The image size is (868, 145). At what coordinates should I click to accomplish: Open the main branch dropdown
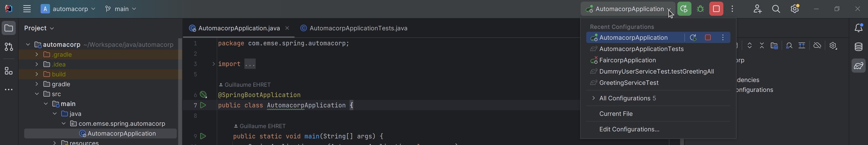(121, 9)
